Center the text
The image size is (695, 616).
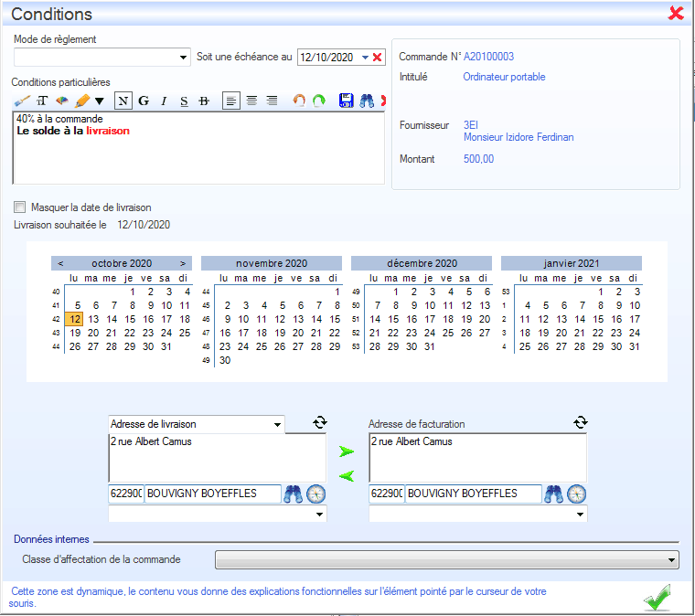click(x=251, y=101)
